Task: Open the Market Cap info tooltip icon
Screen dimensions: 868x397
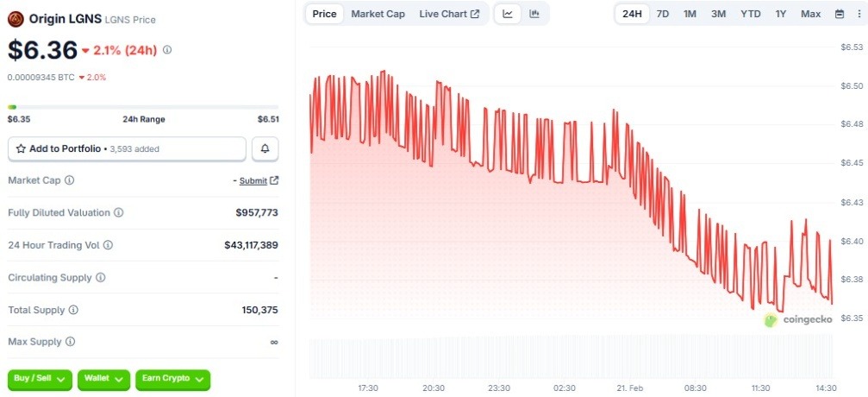Action: pyautogui.click(x=70, y=180)
